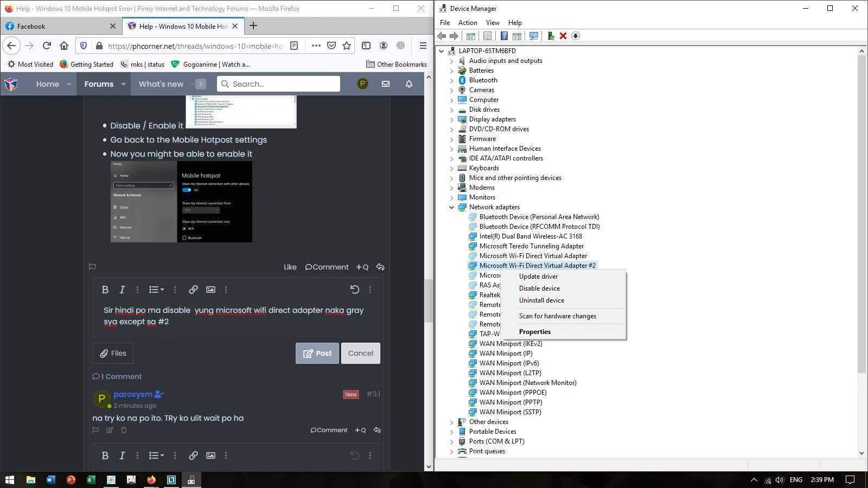Expand the Monitors node
This screenshot has width=868, height=488.
(451, 197)
